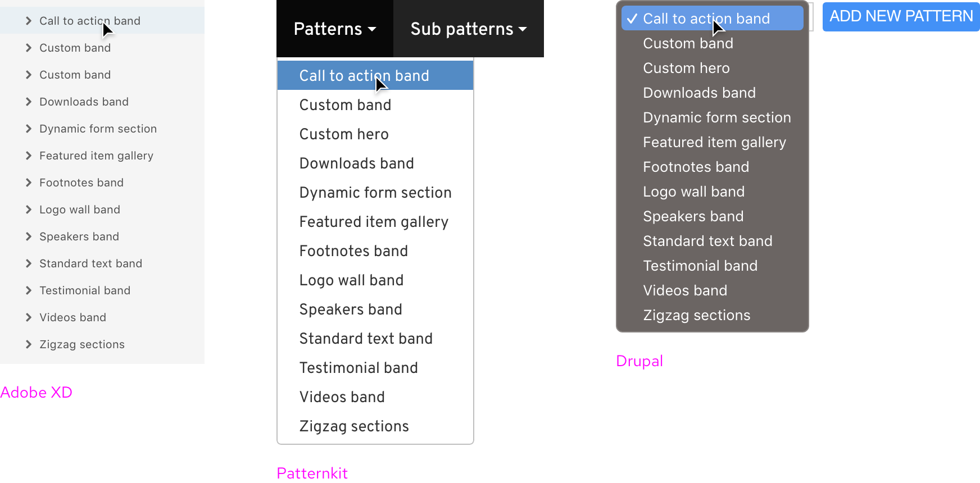Screen dimensions: 980x483
Task: Select Zigzag sections in the gray Drupal list
Action: point(696,315)
